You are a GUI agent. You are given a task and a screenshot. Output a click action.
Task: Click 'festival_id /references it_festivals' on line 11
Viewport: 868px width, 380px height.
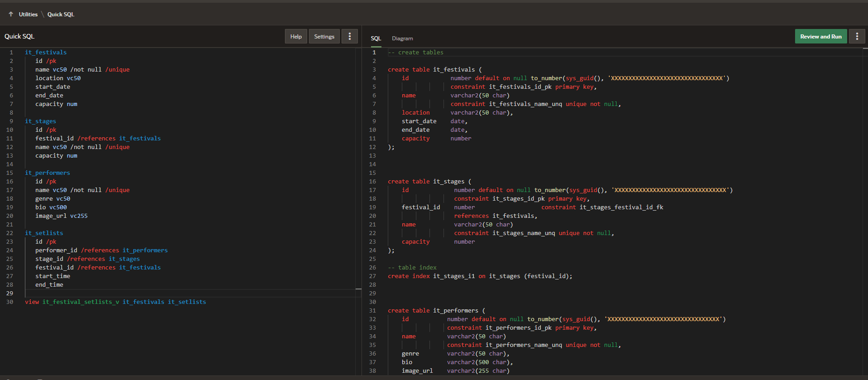tap(98, 139)
